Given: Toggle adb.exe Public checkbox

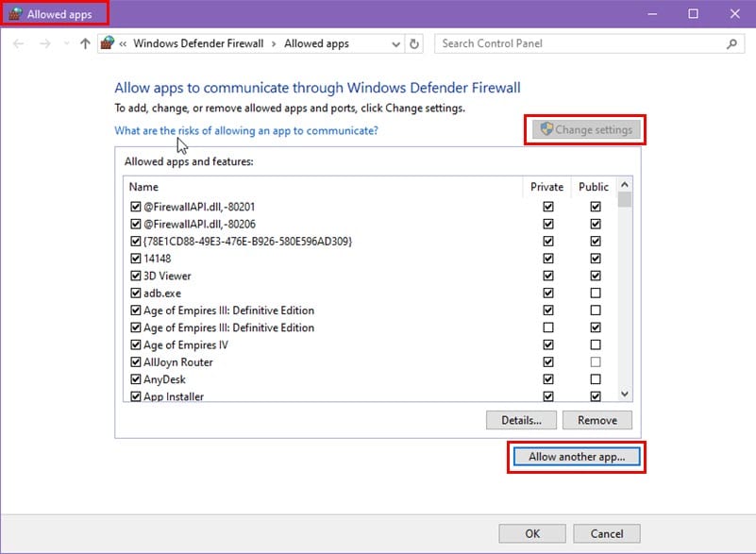Looking at the screenshot, I should [x=596, y=294].
